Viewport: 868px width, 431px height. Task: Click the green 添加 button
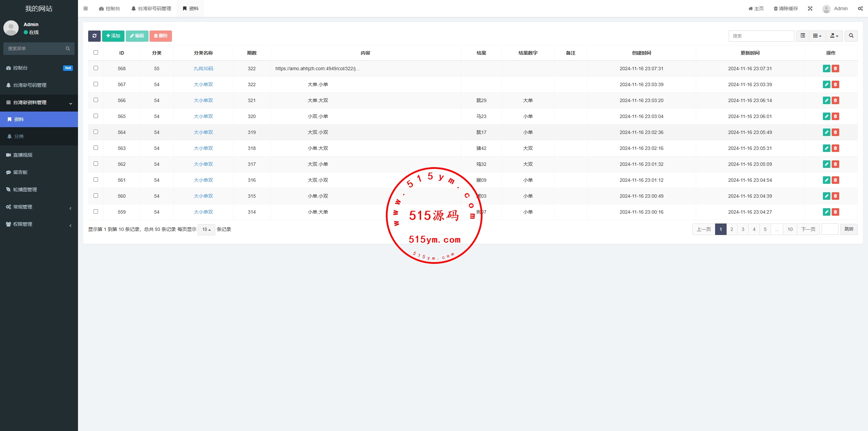click(113, 36)
